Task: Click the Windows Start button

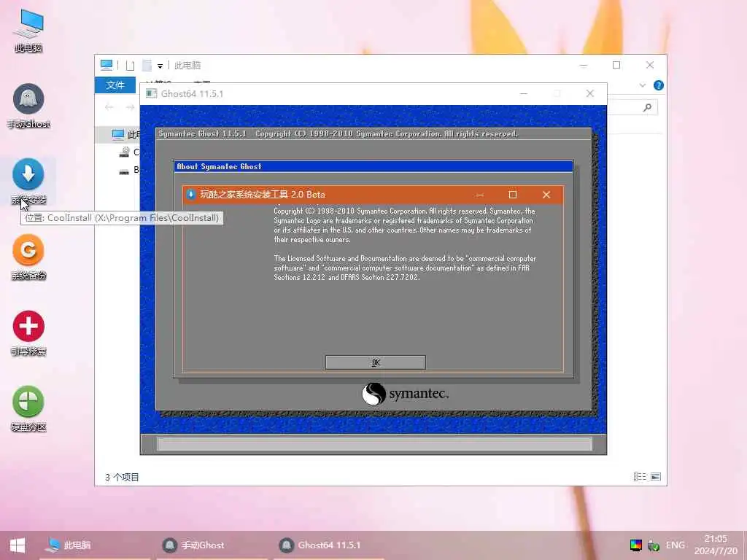Action: pyautogui.click(x=18, y=545)
